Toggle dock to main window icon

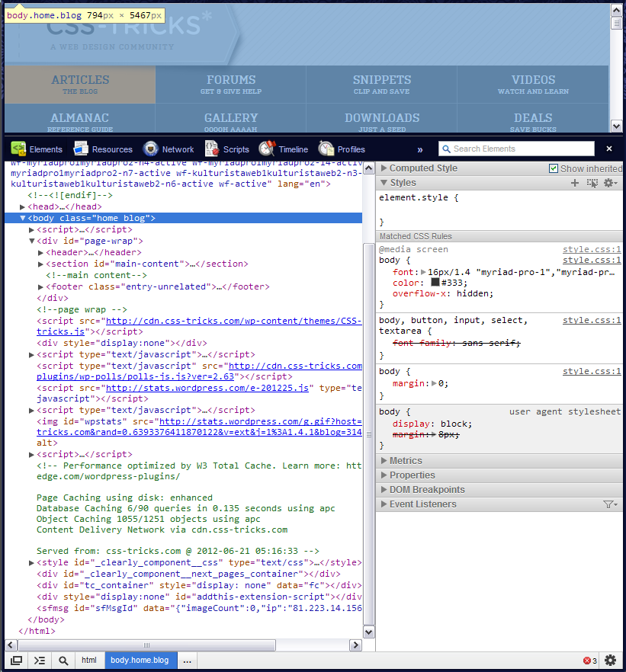tap(16, 661)
